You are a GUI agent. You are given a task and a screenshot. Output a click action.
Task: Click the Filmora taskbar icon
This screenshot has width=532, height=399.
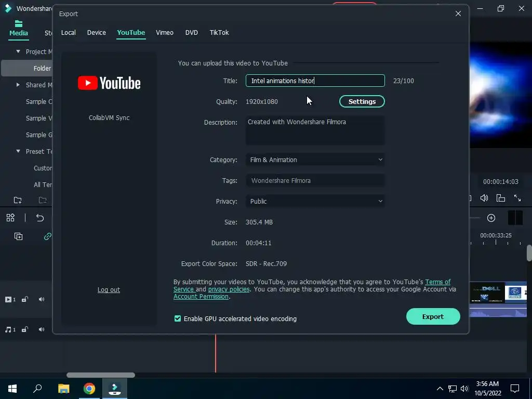tap(115, 389)
